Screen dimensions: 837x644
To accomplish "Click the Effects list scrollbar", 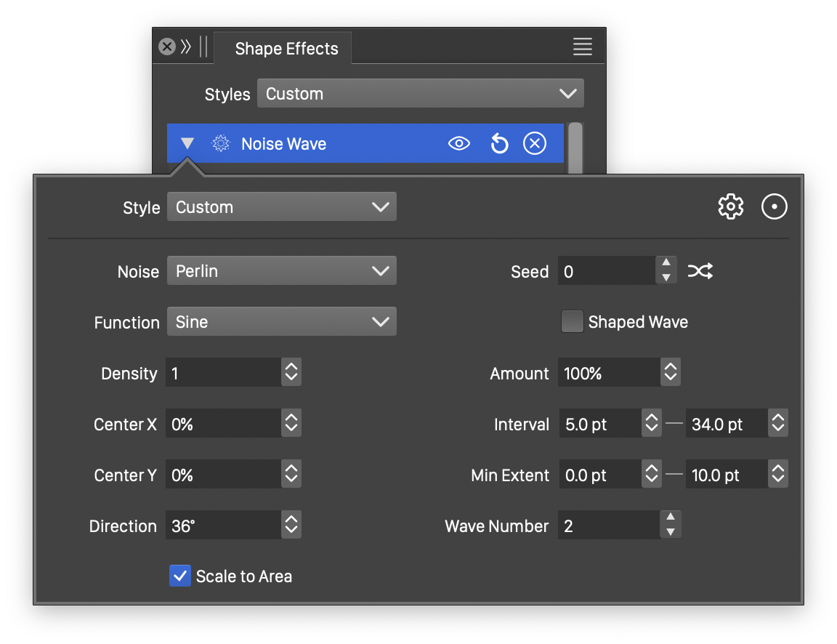I will tap(575, 148).
